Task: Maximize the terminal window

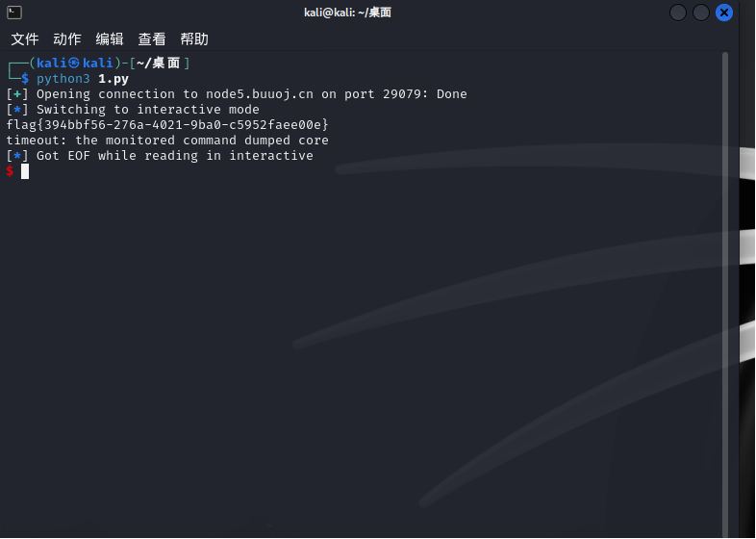Action: [701, 13]
